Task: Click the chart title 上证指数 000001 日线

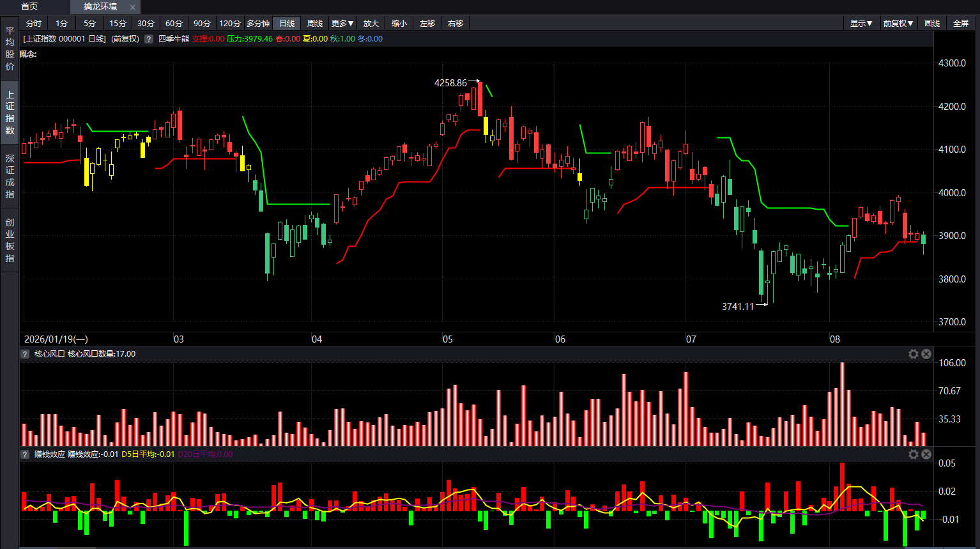Action: (x=65, y=39)
